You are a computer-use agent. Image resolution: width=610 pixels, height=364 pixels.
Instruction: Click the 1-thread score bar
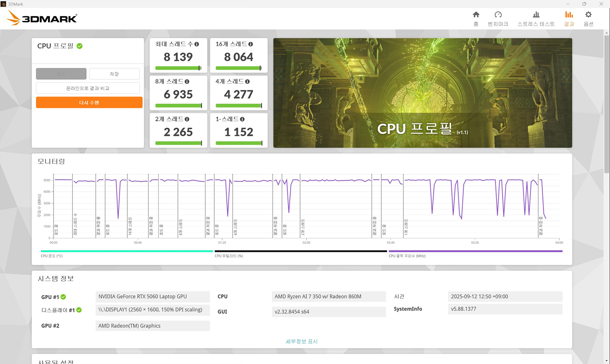tap(239, 143)
